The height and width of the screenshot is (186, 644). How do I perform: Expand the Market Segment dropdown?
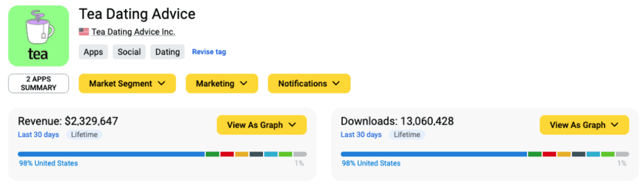(x=127, y=83)
